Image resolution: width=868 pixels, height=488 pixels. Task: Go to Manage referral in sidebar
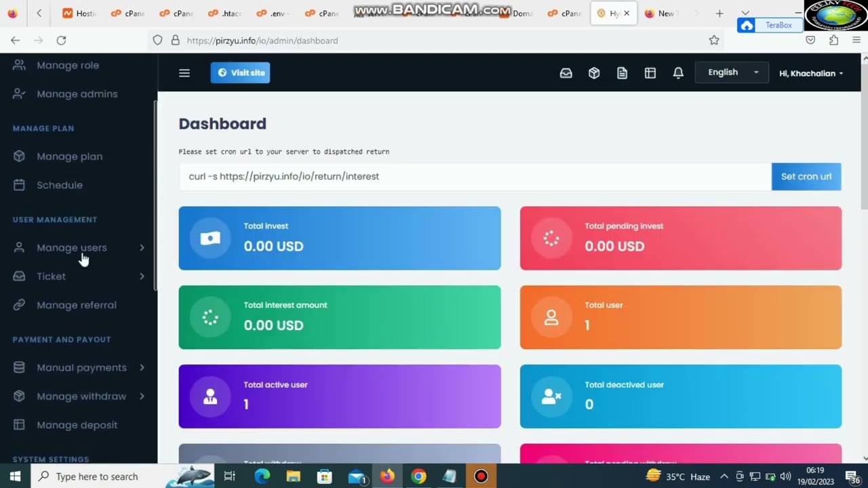76,305
